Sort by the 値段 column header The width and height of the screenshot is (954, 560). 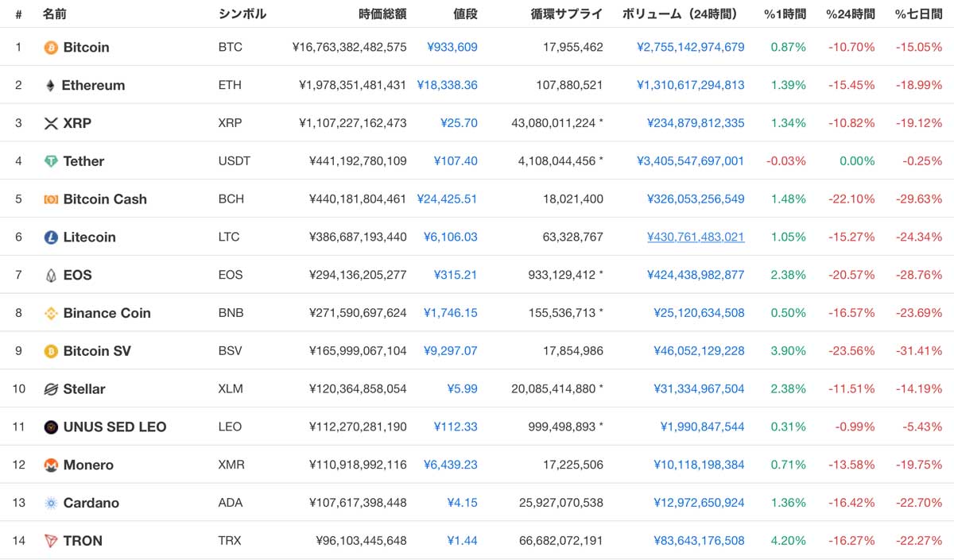point(465,14)
